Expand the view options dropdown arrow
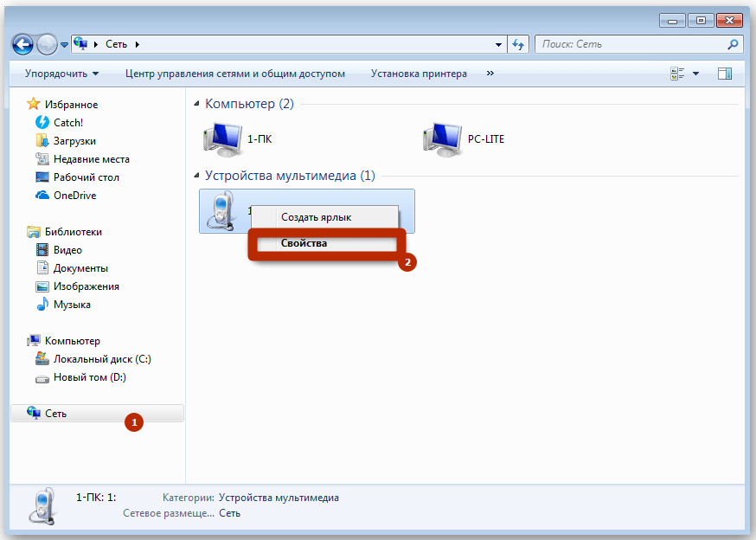Viewport: 756px width, 540px height. (695, 74)
